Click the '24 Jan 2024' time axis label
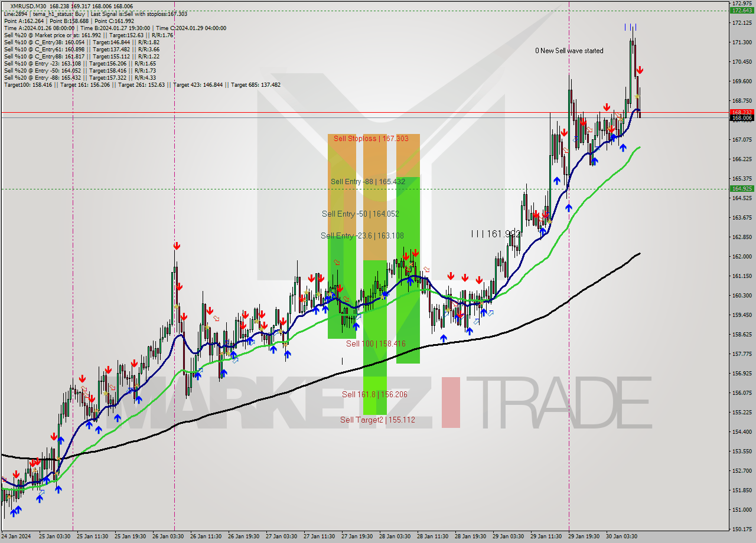 17,537
